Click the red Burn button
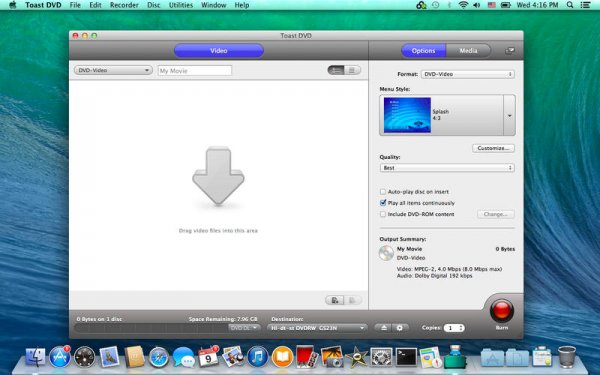 [501, 310]
